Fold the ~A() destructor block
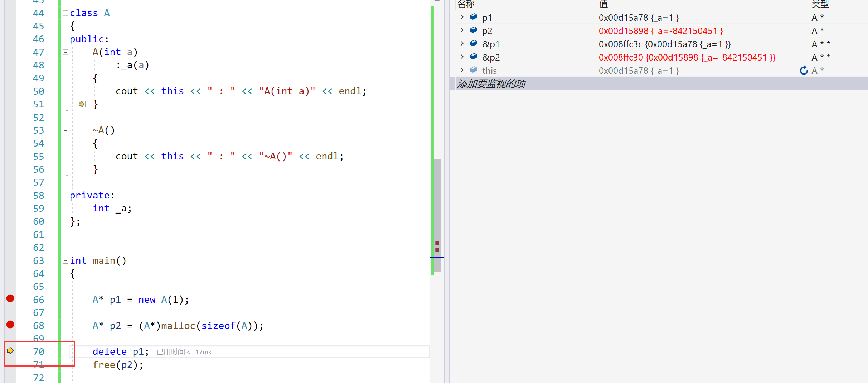Viewport: 868px width, 383px height. point(66,130)
